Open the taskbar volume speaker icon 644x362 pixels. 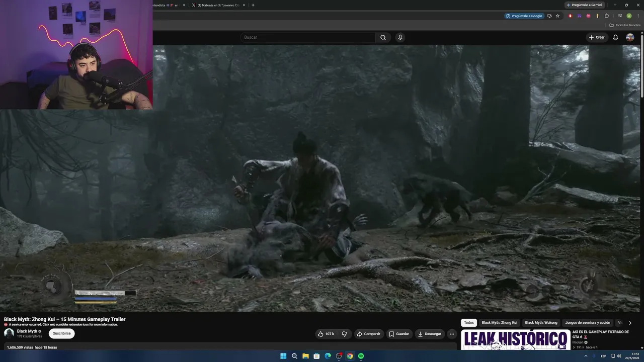pyautogui.click(x=619, y=356)
